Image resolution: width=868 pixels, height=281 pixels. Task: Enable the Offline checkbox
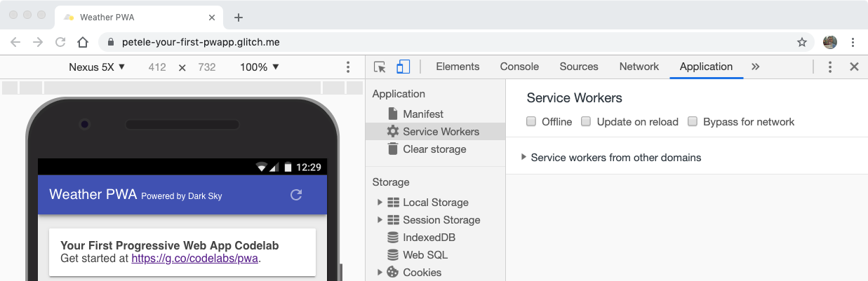[532, 122]
